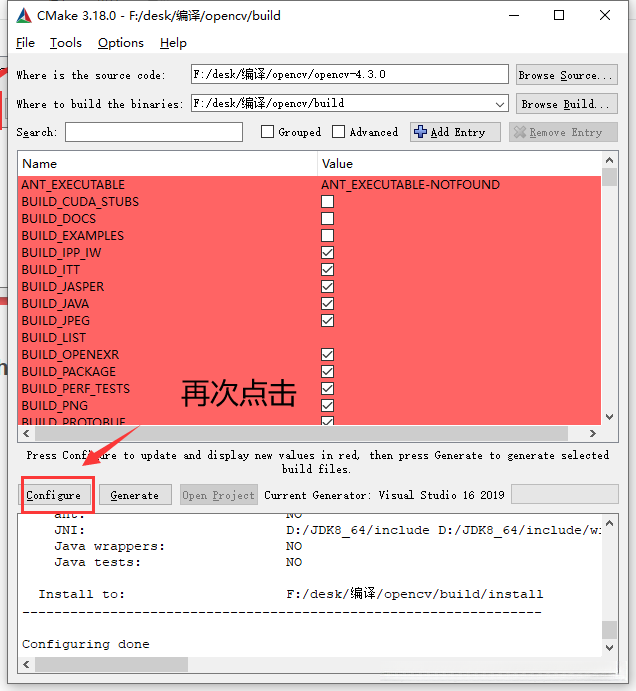Click the 'JNI:' log line

point(327,530)
